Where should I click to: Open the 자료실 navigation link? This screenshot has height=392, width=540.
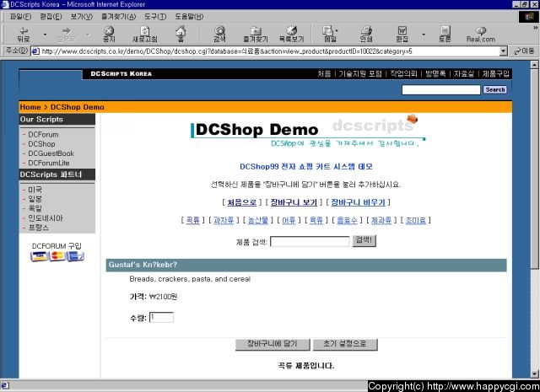coord(463,73)
